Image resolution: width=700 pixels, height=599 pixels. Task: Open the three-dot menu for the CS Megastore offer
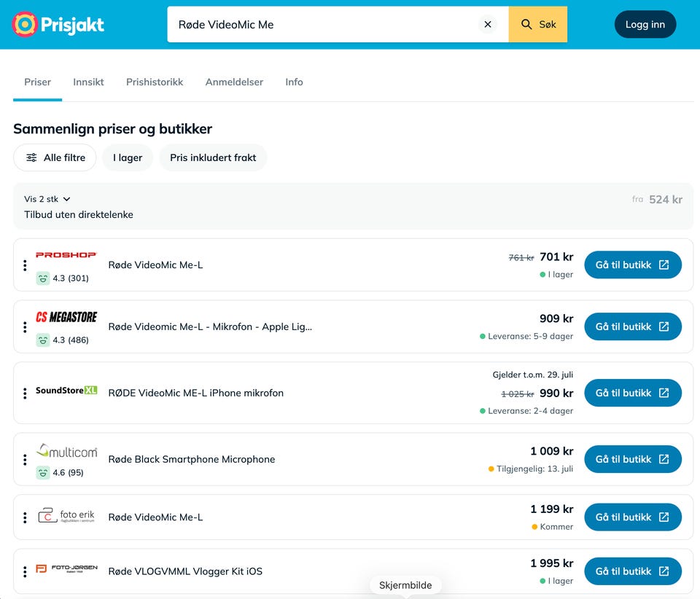pos(25,327)
